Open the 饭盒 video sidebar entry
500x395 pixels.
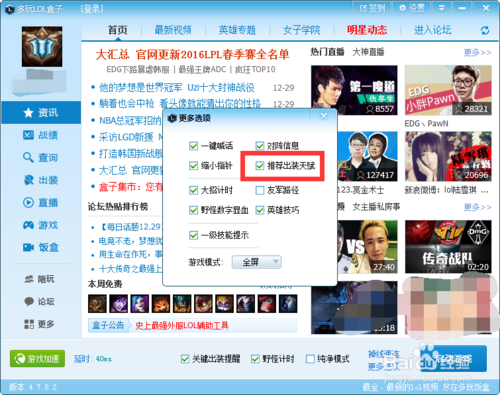tap(41, 247)
